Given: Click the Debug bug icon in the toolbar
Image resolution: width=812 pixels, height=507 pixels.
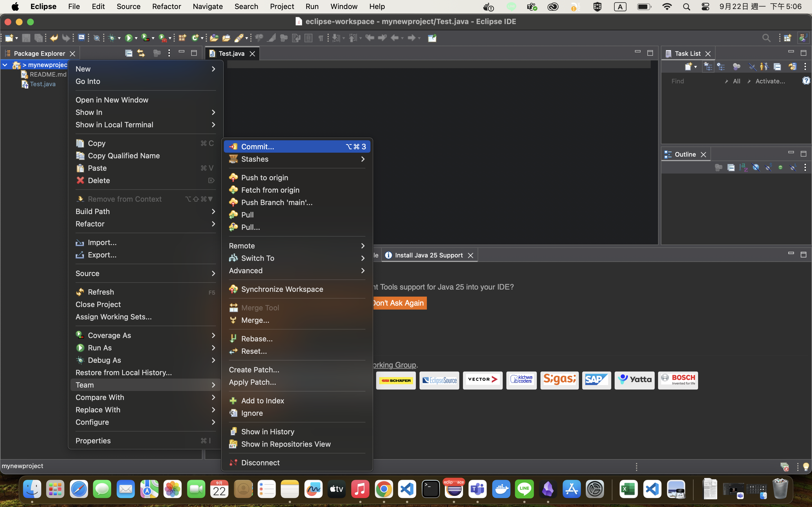Looking at the screenshot, I should [x=112, y=38].
